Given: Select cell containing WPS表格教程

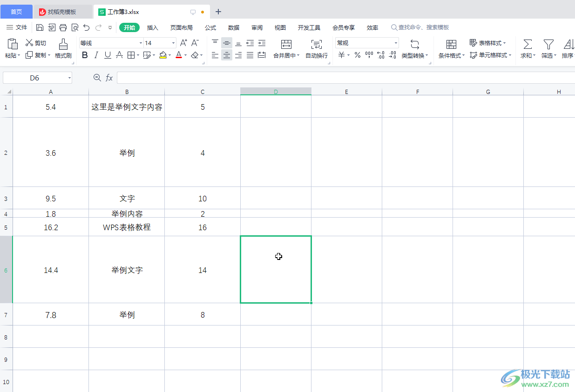Looking at the screenshot, I should (x=127, y=227).
